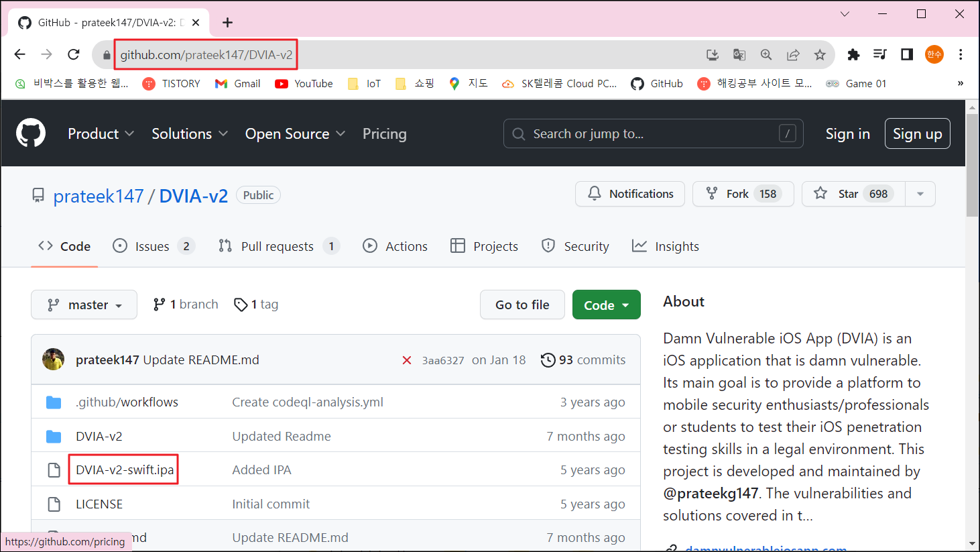Switch to the Insights tab
This screenshot has height=552, width=980.
click(665, 246)
